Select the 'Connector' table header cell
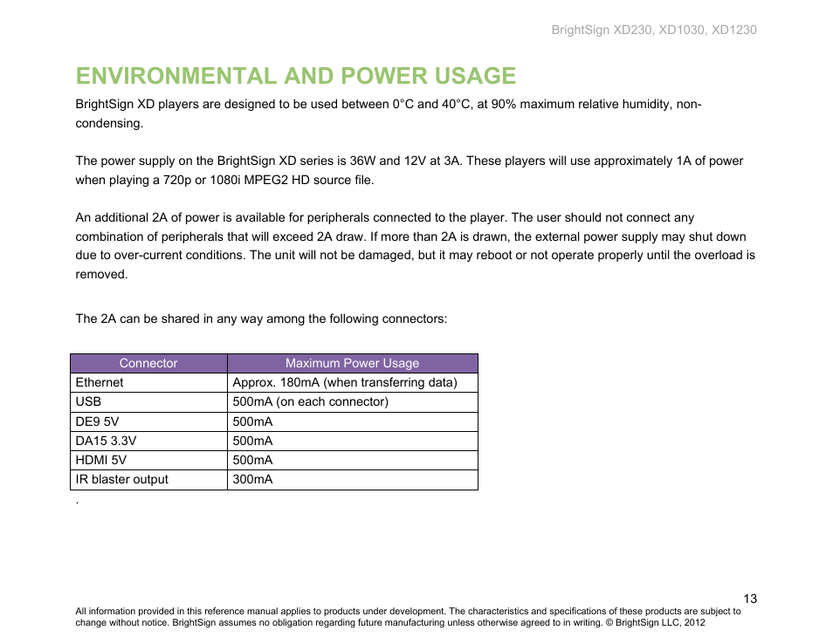 (x=148, y=363)
